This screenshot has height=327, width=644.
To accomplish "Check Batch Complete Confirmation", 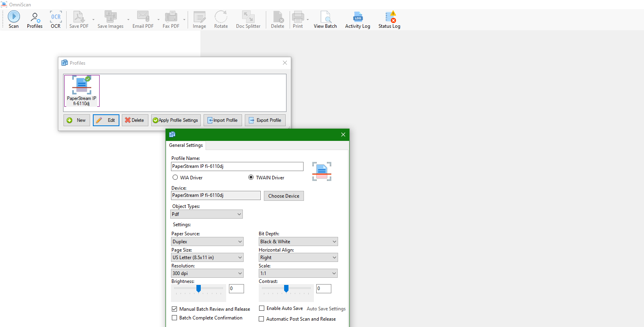I will pos(174,318).
